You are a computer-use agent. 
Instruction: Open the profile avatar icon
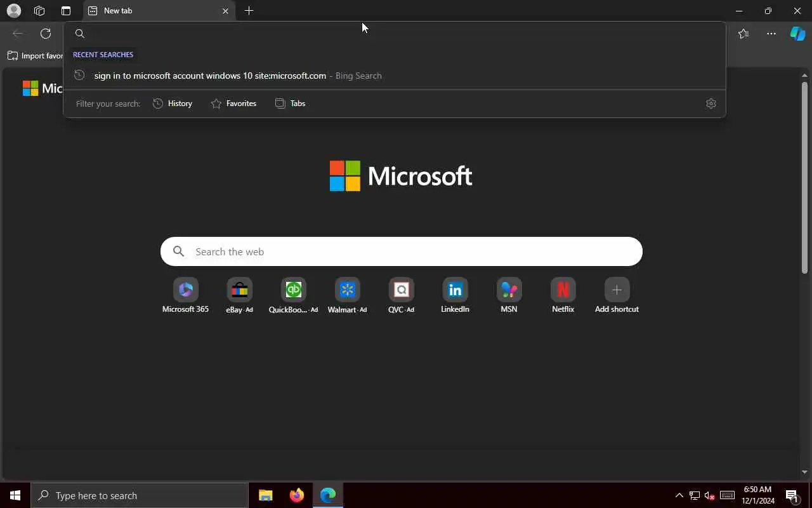[13, 11]
